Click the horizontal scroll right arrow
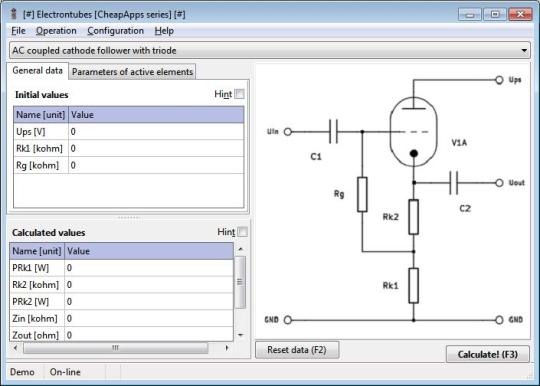The width and height of the screenshot is (540, 386). [227, 348]
